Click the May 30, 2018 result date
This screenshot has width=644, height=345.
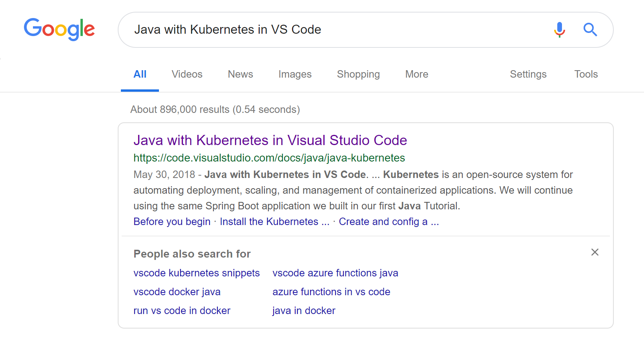164,174
